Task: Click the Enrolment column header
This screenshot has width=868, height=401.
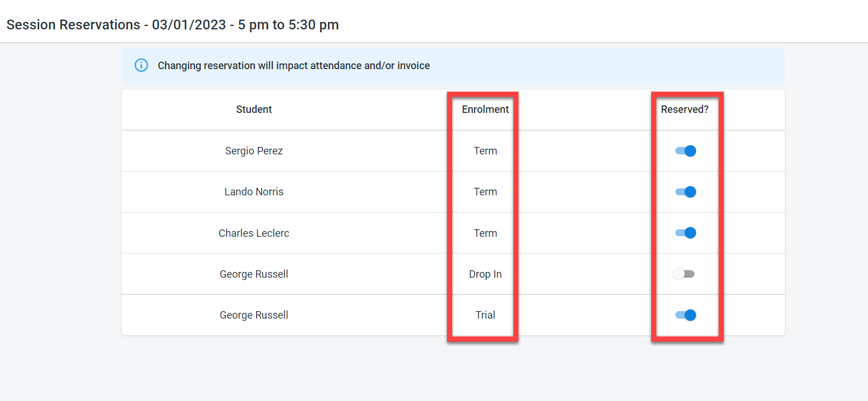Action: [x=485, y=109]
